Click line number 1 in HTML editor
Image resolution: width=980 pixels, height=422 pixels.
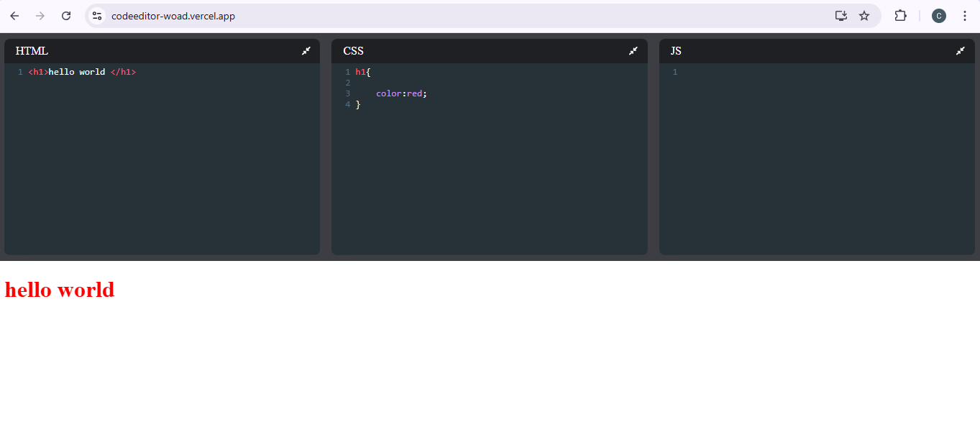(x=20, y=72)
